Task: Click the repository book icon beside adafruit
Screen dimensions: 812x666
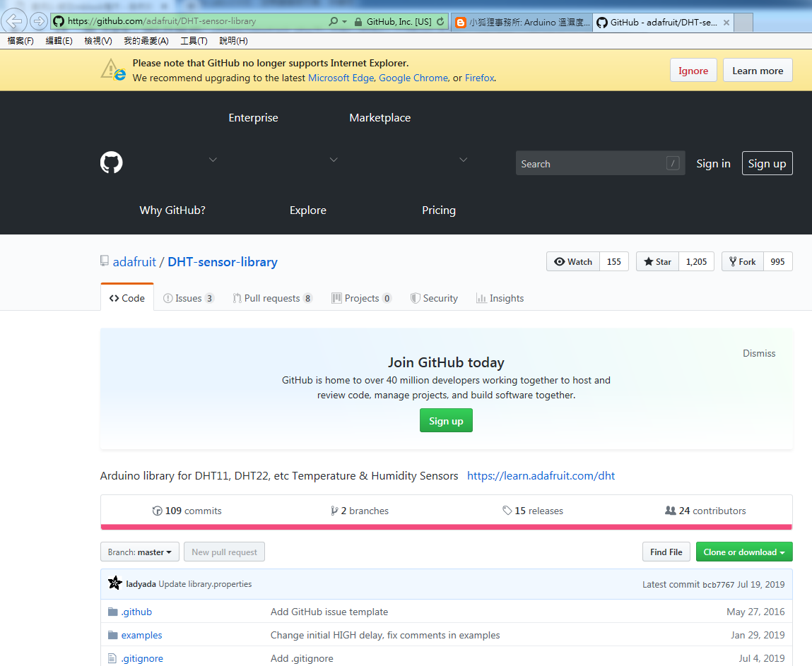Action: pyautogui.click(x=105, y=261)
